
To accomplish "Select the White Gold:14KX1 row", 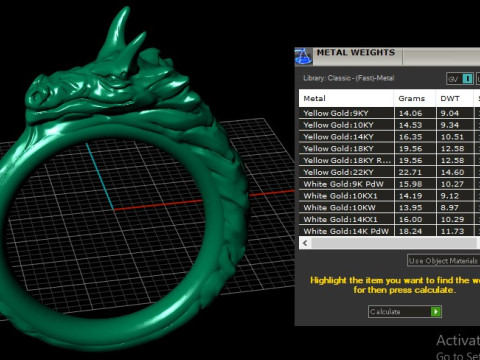I will [x=389, y=220].
